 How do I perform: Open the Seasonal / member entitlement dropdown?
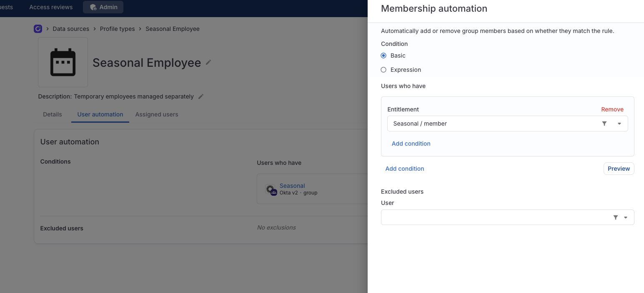pos(619,124)
